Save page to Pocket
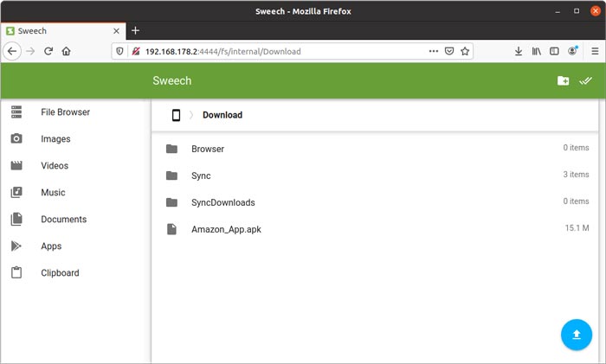The height and width of the screenshot is (364, 606). point(449,51)
